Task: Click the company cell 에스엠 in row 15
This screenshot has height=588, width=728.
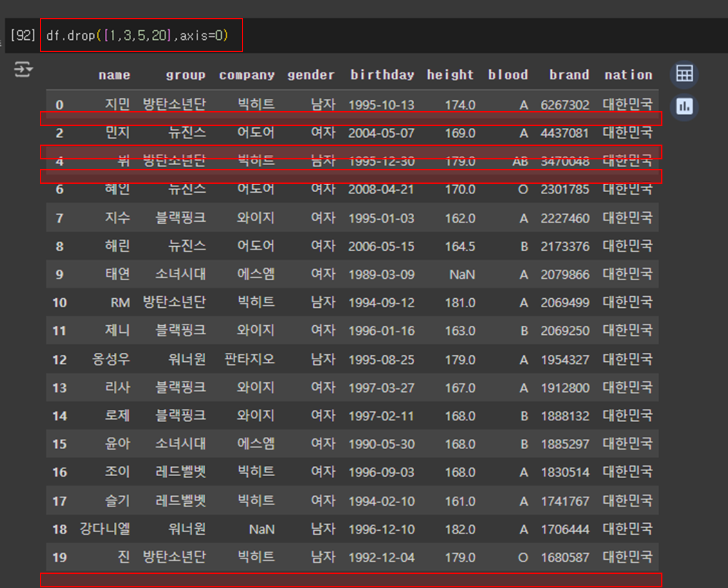Action: click(x=256, y=444)
